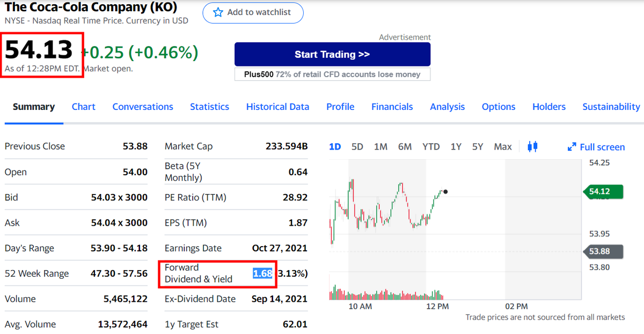Screen dimensions: 644x334
Task: Click the Forward Dividend & Yield label
Action: (199, 273)
